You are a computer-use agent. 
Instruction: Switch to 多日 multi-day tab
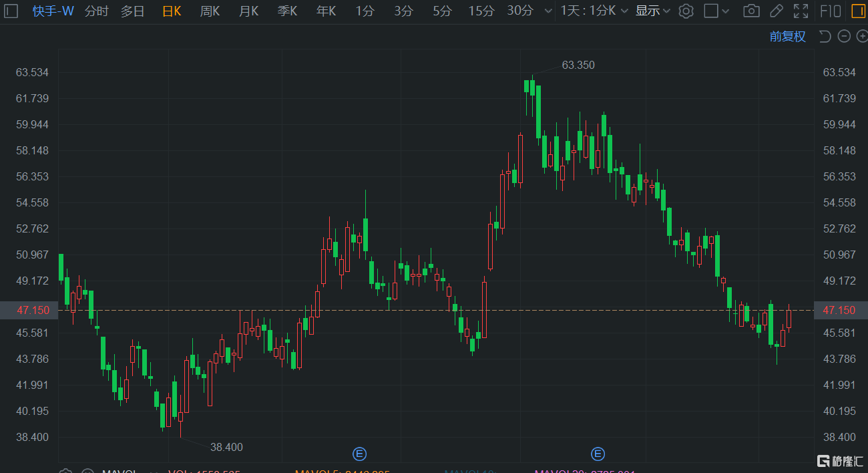(x=132, y=11)
